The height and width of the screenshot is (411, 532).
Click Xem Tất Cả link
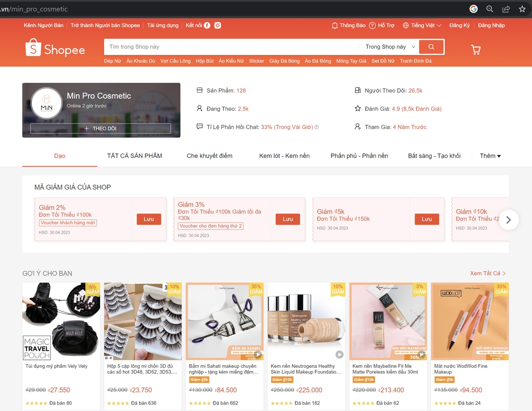[x=488, y=273]
